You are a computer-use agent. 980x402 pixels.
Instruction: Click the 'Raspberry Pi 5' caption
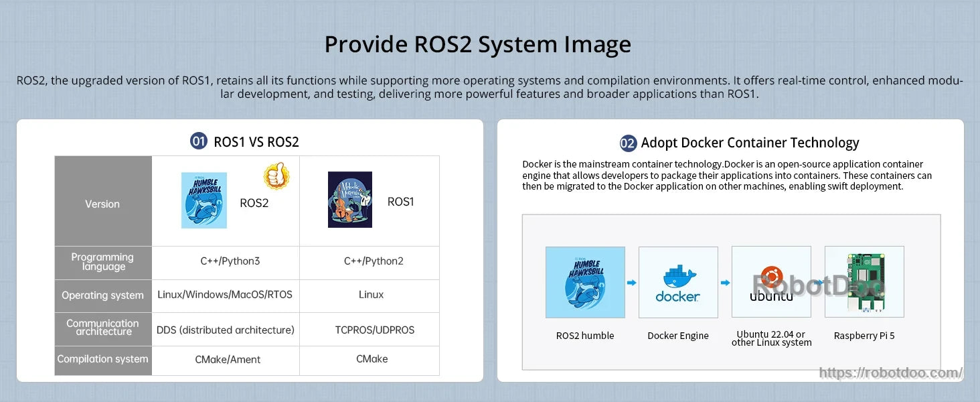pyautogui.click(x=864, y=336)
